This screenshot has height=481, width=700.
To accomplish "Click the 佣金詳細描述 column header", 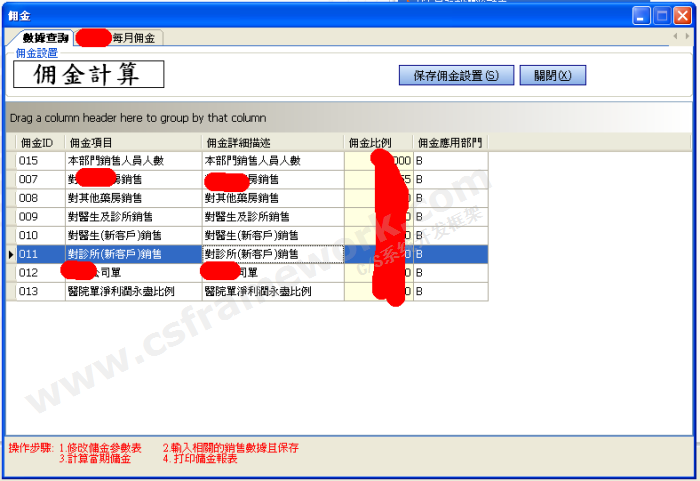I will click(x=271, y=143).
